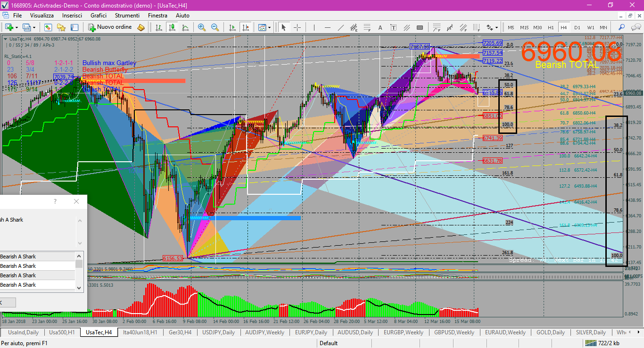Click the 7205.69 price label on chart
The height and width of the screenshot is (348, 644).
click(x=493, y=43)
